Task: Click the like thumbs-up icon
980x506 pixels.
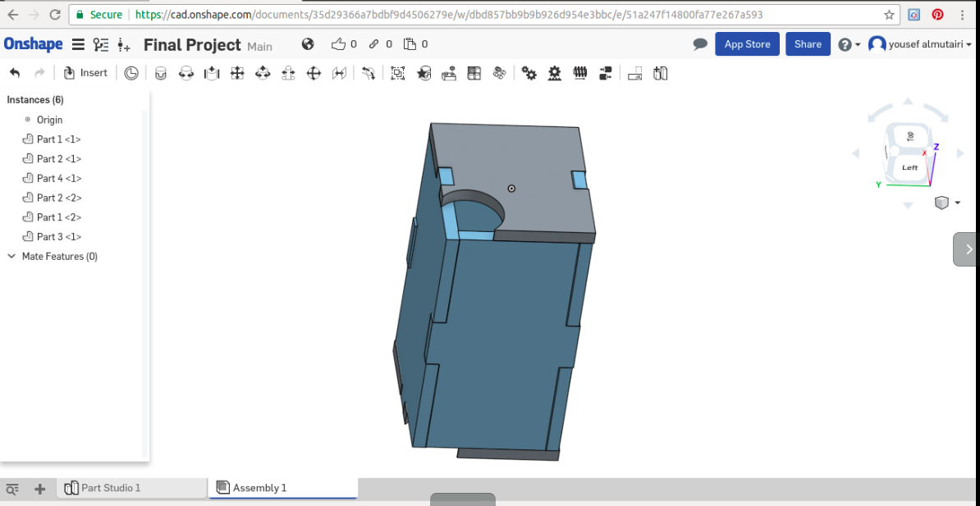Action: coord(338,44)
